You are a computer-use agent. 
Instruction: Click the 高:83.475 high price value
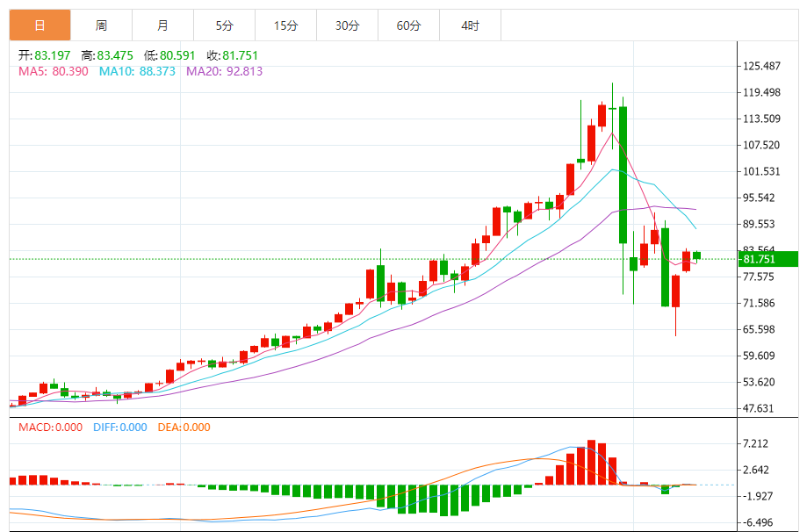coord(107,55)
